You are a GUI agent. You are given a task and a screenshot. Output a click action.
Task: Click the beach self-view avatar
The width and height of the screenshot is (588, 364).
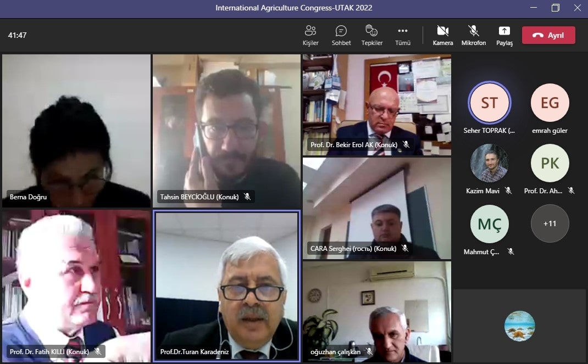519,326
